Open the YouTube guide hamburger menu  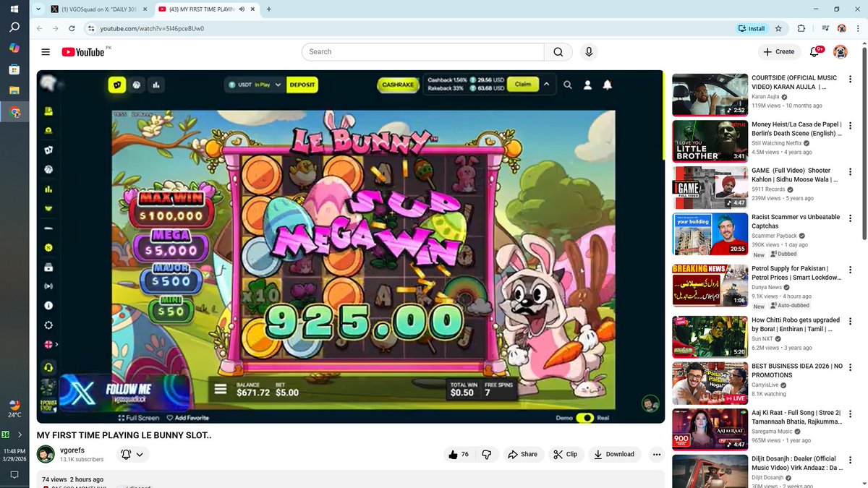click(46, 52)
